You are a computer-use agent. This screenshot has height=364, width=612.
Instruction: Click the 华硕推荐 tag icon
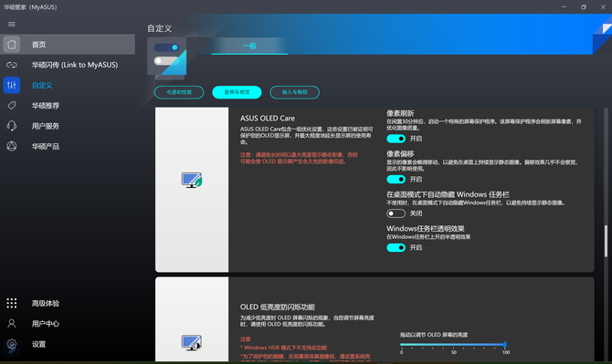point(12,105)
